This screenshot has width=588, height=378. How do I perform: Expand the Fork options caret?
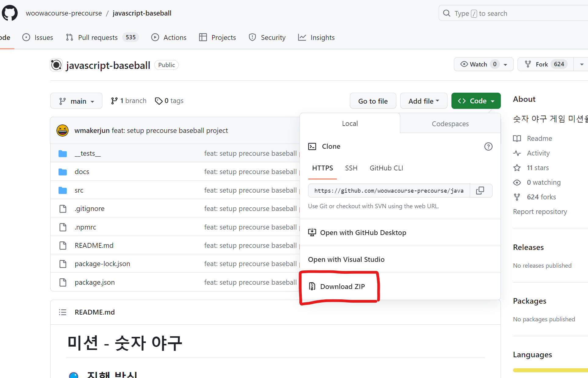582,64
